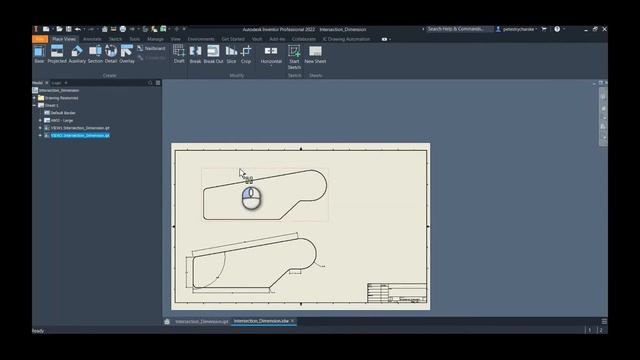Click the New file quick-access icon

point(46,29)
